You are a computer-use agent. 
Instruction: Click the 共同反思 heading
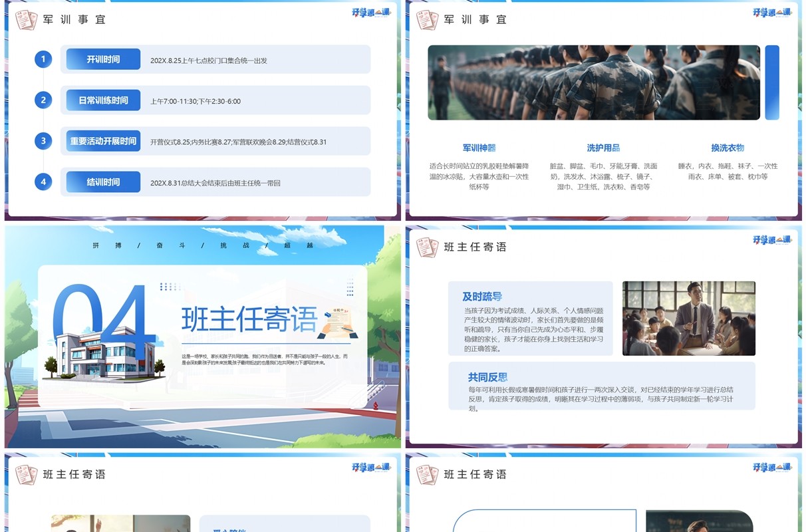tap(488, 377)
